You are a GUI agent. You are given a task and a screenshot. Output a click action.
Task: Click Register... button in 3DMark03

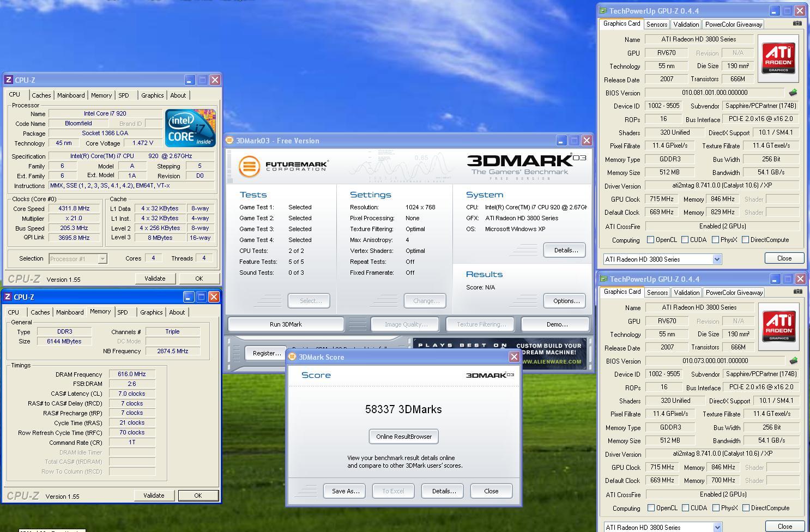tap(267, 353)
